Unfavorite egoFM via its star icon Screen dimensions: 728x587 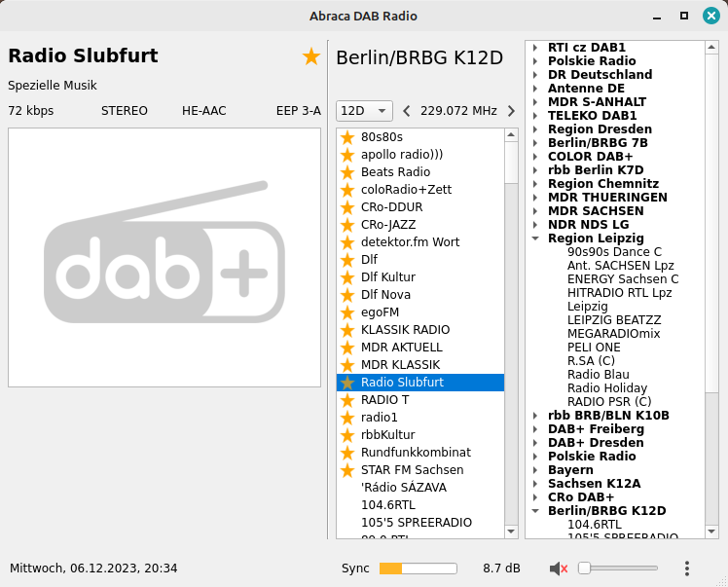point(347,312)
